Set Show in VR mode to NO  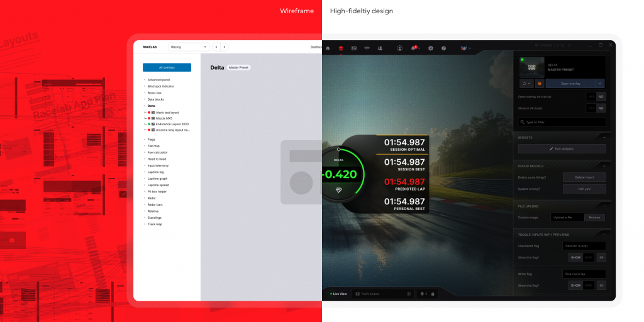point(601,108)
